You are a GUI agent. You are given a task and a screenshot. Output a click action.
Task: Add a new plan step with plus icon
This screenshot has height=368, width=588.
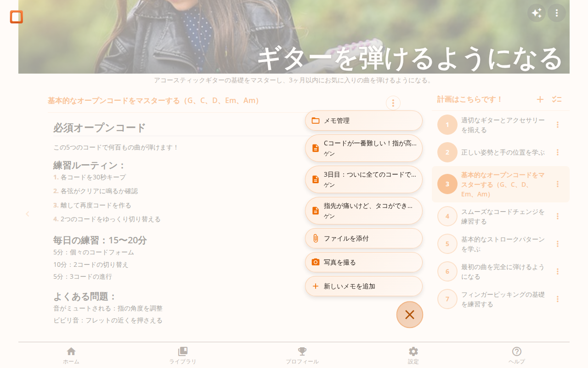click(x=540, y=99)
